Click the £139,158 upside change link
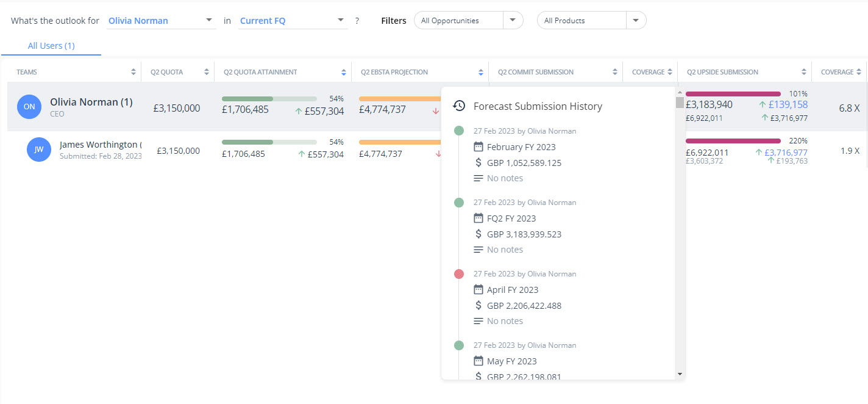This screenshot has width=868, height=404. click(788, 104)
